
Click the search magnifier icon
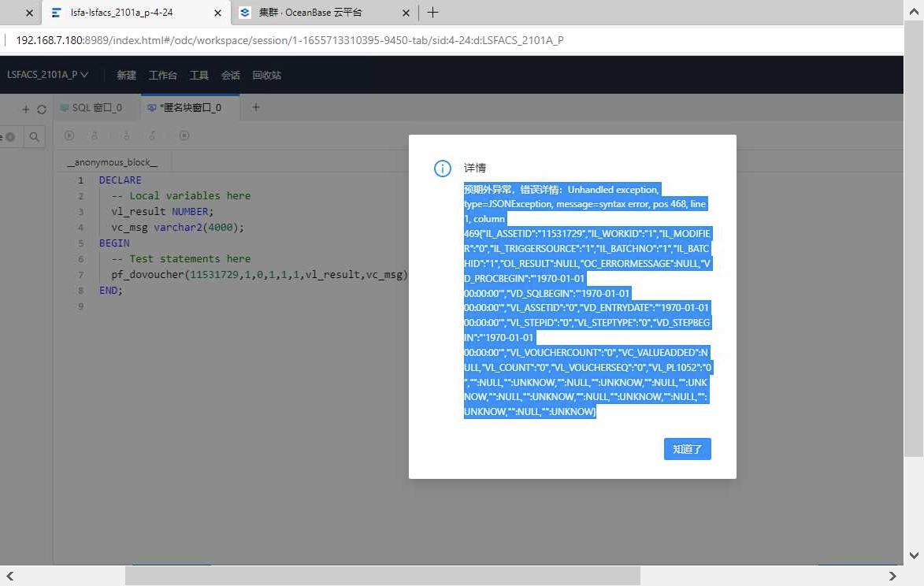tap(35, 137)
